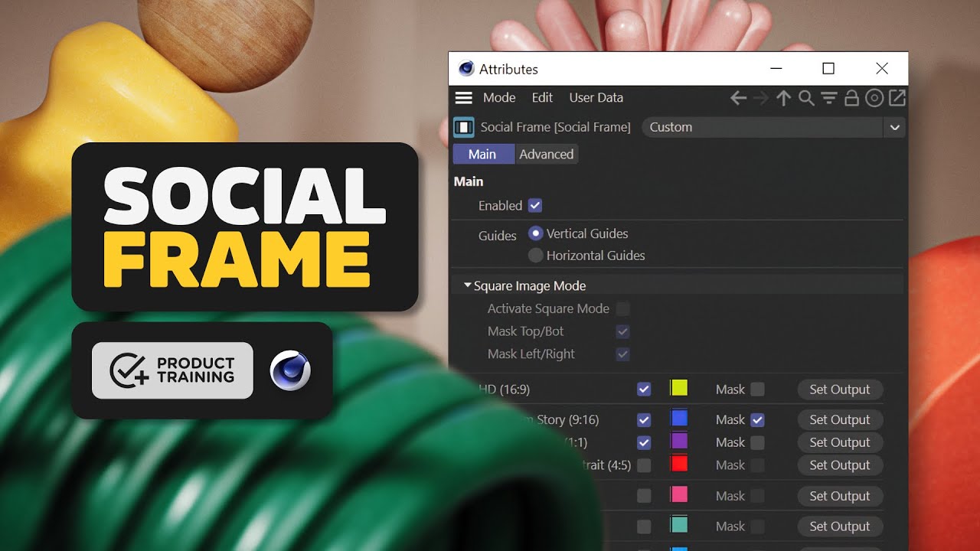Disable Mask for Story (9:16)
This screenshot has height=551, width=980.
(x=757, y=419)
